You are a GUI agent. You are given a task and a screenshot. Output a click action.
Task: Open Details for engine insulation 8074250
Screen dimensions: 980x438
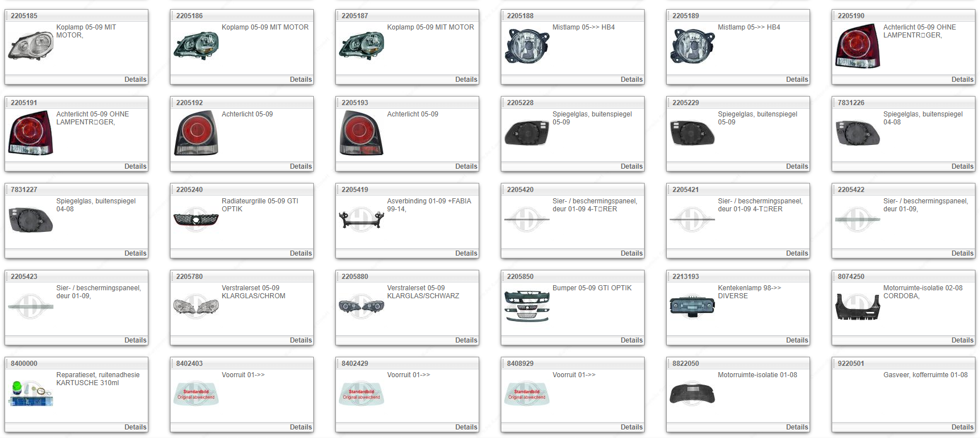point(962,340)
